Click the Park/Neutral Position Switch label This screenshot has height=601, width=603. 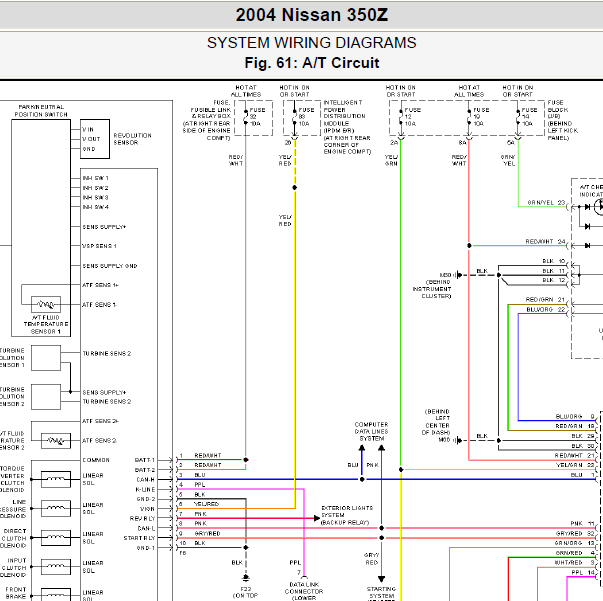coord(41,111)
